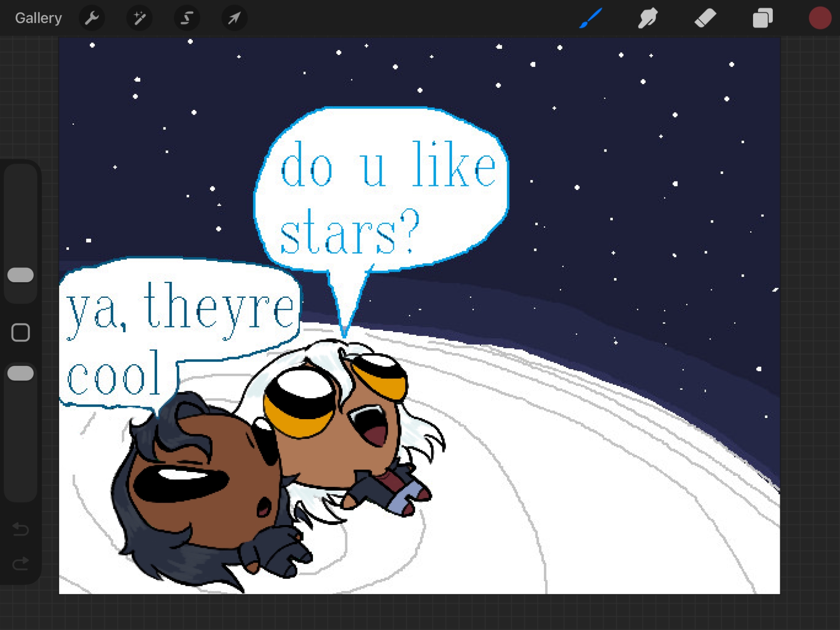Undo the last stroke
Viewport: 840px width, 630px height.
pyautogui.click(x=21, y=529)
